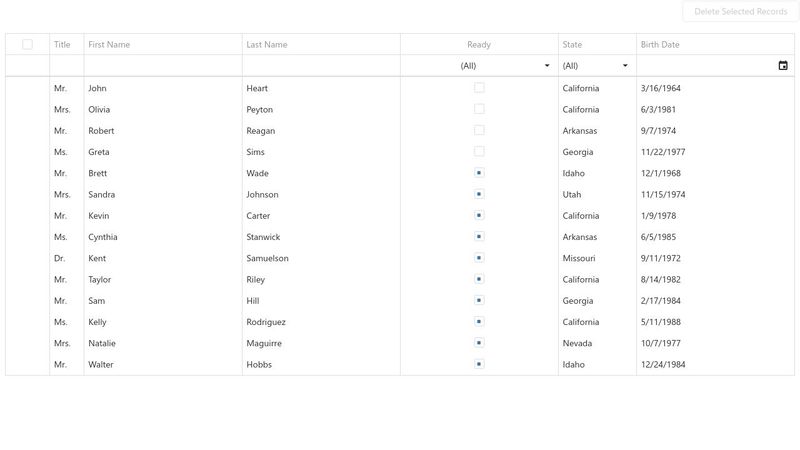
Task: Toggle Ready checkbox for Greta Sims
Action: (x=479, y=152)
